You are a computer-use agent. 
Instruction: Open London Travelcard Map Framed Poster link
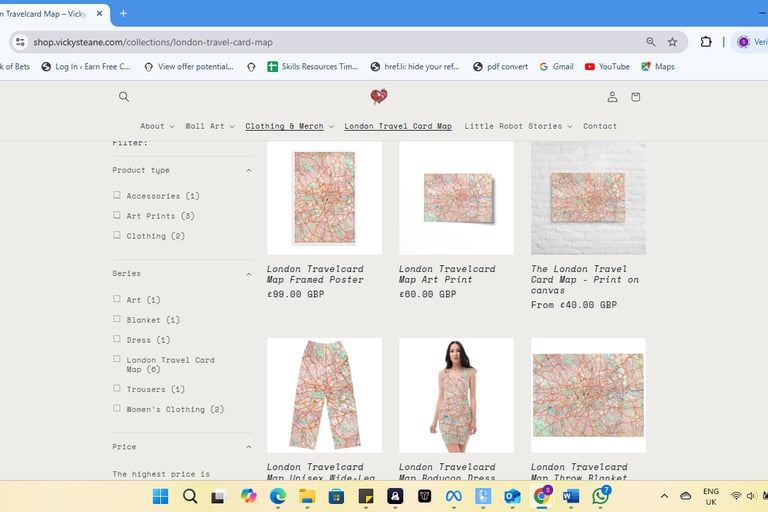(x=315, y=274)
